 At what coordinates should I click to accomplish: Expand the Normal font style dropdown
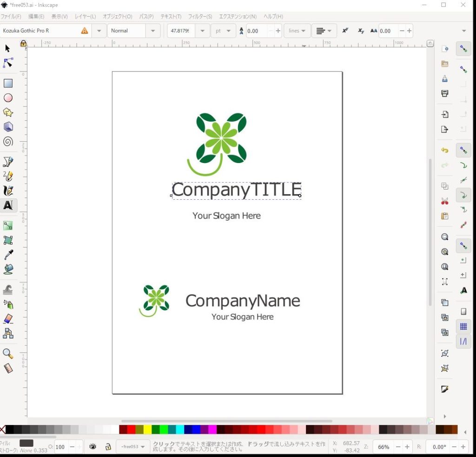pos(152,31)
